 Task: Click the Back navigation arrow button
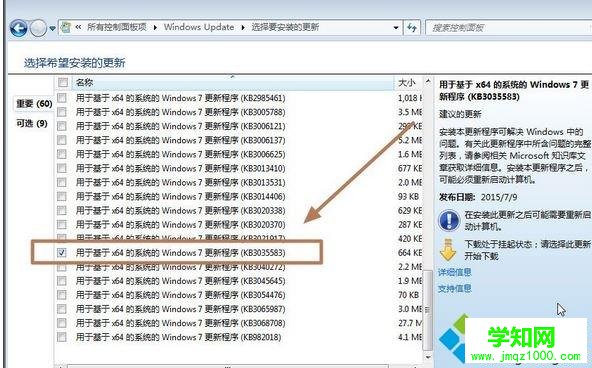tap(18, 28)
